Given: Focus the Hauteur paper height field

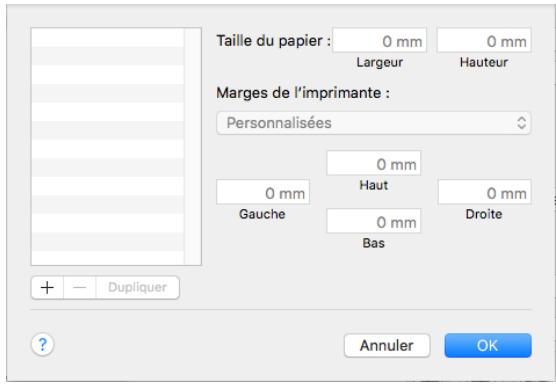Looking at the screenshot, I should (484, 41).
